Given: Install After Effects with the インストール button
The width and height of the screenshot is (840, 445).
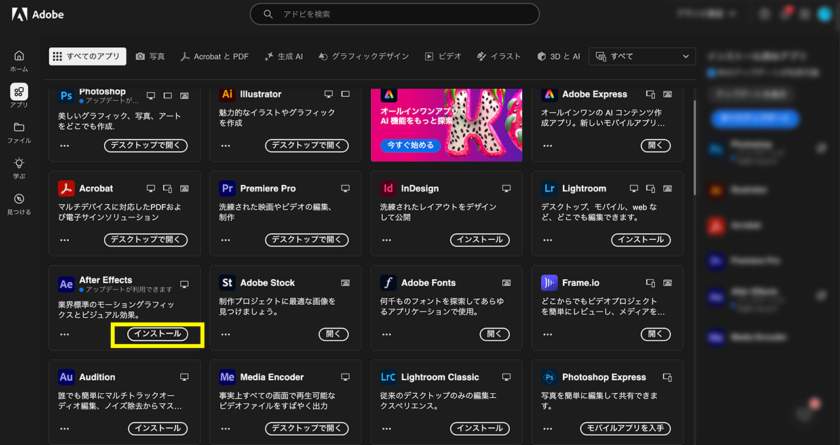Looking at the screenshot, I should click(x=157, y=334).
